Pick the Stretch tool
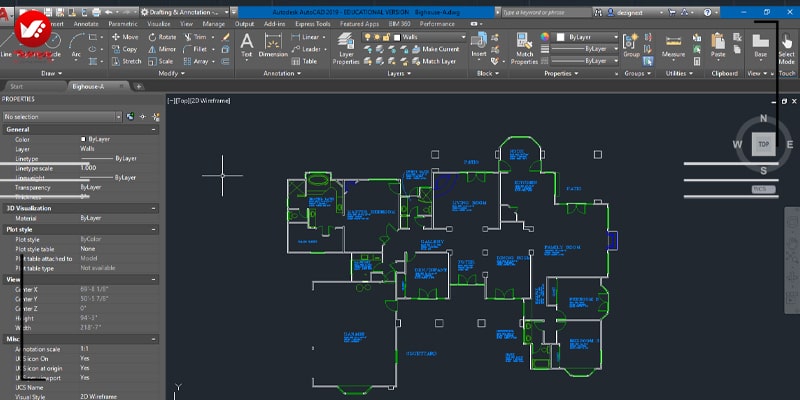The height and width of the screenshot is (400, 800). point(126,61)
